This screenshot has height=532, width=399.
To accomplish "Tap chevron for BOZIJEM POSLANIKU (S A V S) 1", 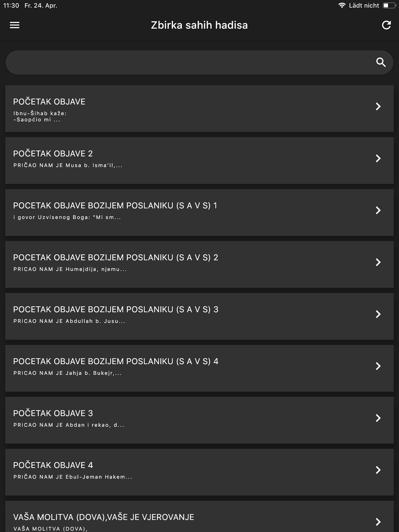I will [x=378, y=210].
